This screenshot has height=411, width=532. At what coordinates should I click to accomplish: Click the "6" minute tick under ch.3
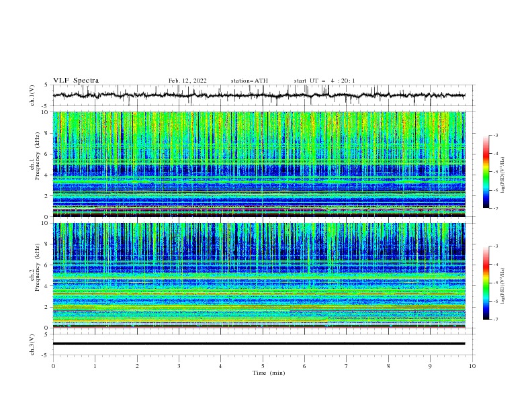pyautogui.click(x=305, y=366)
